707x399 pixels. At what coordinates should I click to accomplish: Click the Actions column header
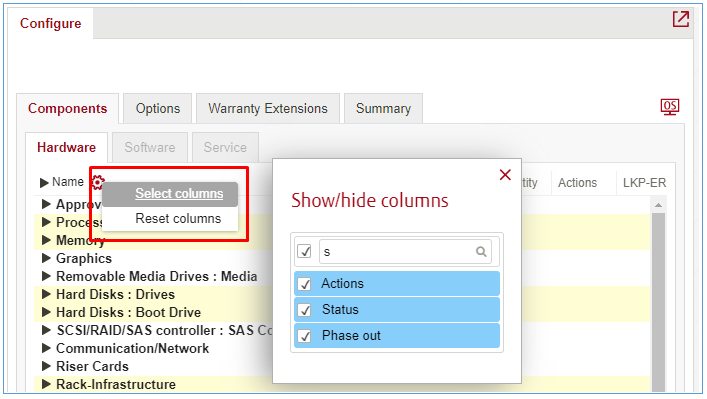(x=578, y=183)
